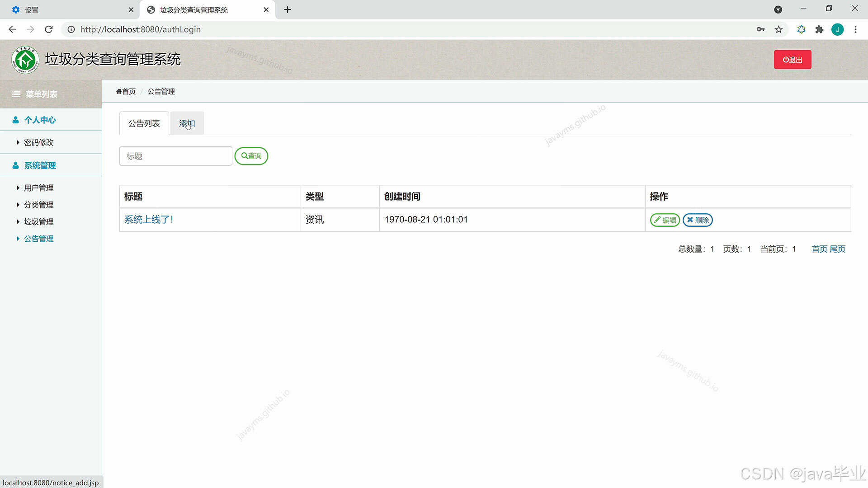868x488 pixels.
Task: Click the 总数量: 1 pagination text
Action: coord(696,249)
